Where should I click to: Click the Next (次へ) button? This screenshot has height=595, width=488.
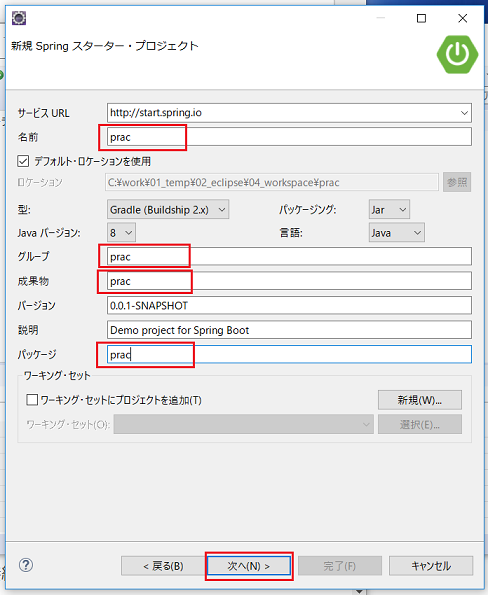[x=249, y=566]
